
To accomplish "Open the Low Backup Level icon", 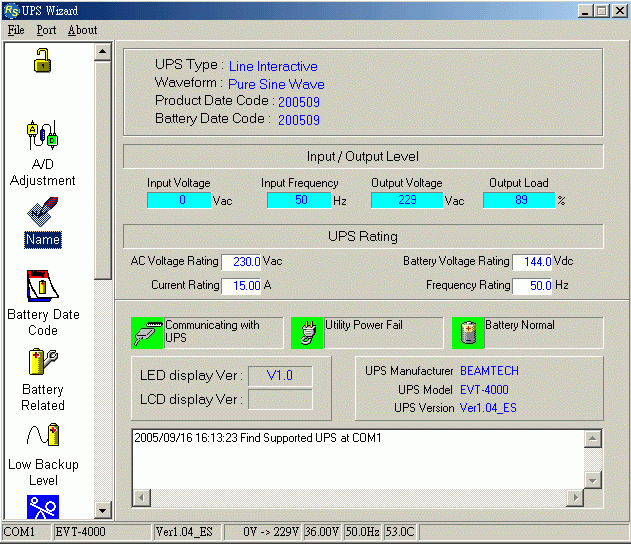I will click(43, 436).
